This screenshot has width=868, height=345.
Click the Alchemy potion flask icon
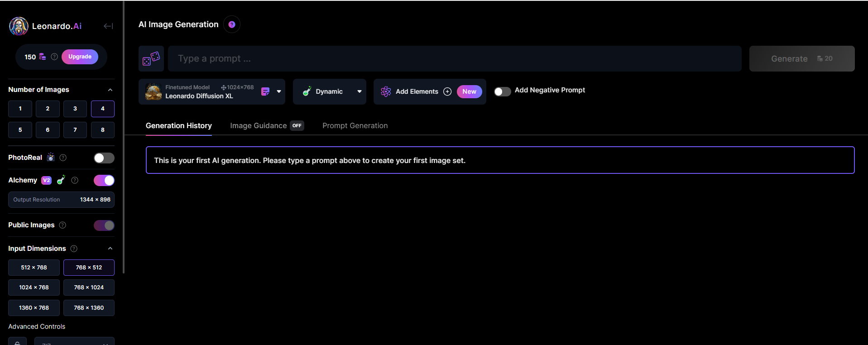click(x=61, y=180)
